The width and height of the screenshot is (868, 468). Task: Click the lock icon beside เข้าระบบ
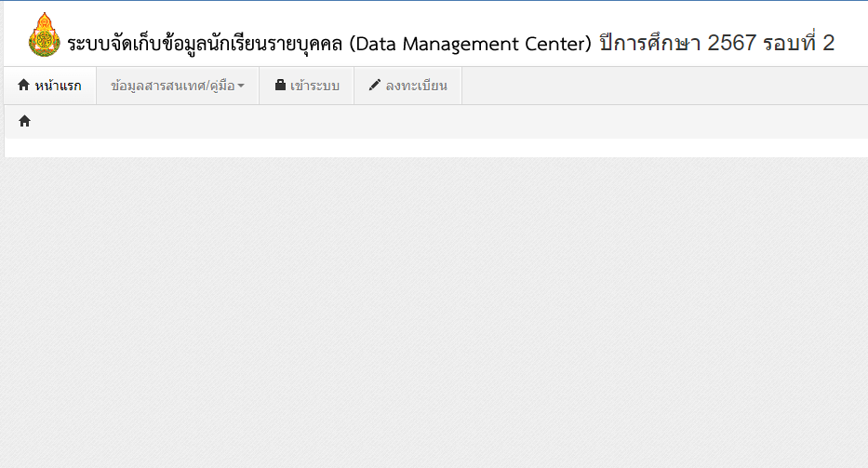pyautogui.click(x=280, y=86)
